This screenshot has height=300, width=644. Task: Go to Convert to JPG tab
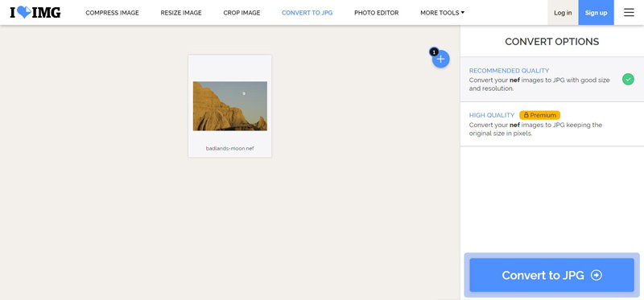pos(308,13)
